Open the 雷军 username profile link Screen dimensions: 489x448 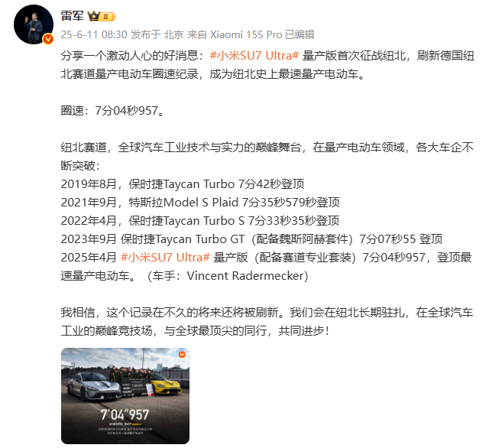click(x=72, y=16)
